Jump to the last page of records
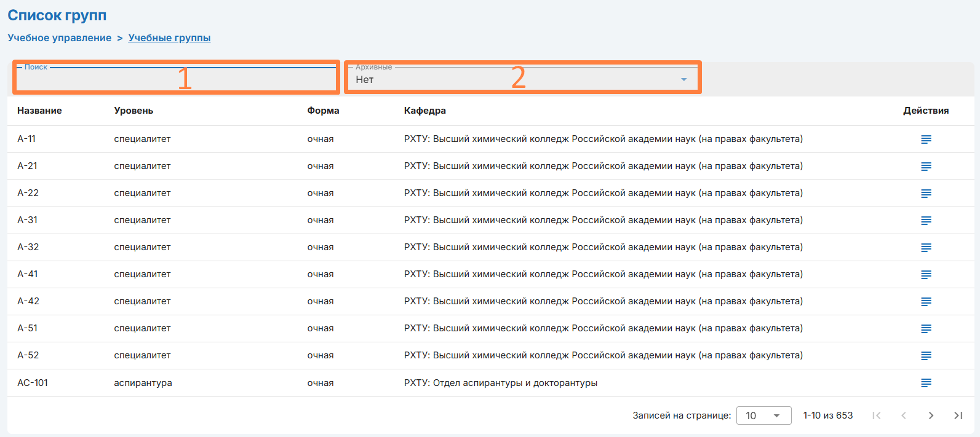 click(x=958, y=415)
